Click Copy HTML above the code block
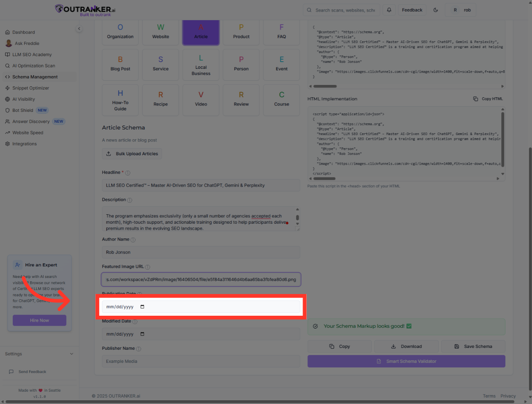The image size is (532, 404). tap(488, 99)
